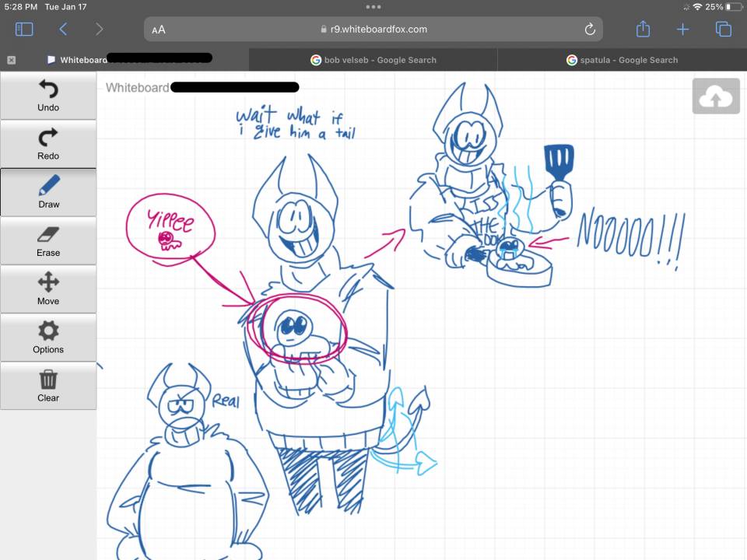Select the Erase tool

click(48, 240)
